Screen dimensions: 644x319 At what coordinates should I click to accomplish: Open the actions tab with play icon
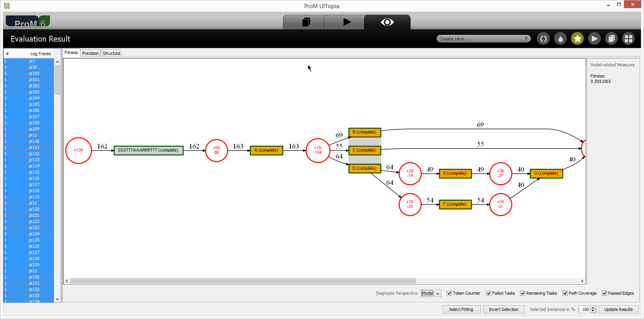coord(347,22)
